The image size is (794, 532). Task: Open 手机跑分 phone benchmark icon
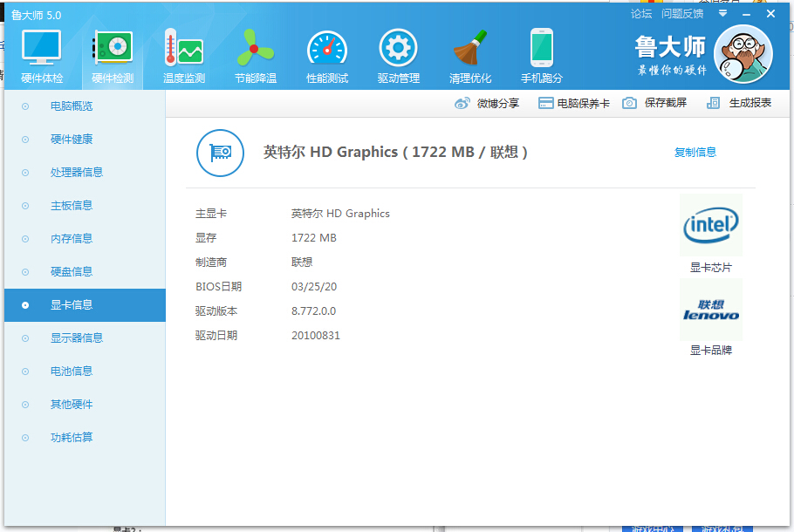(541, 48)
